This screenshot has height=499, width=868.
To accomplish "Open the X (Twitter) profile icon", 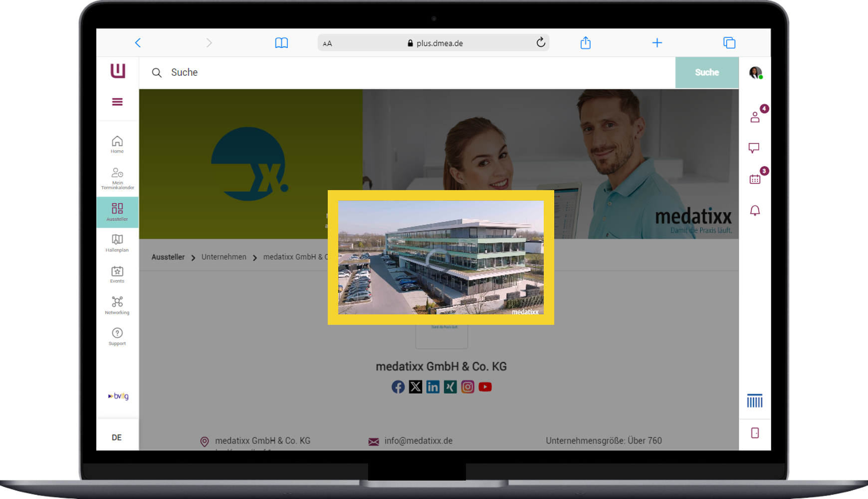I will [416, 387].
